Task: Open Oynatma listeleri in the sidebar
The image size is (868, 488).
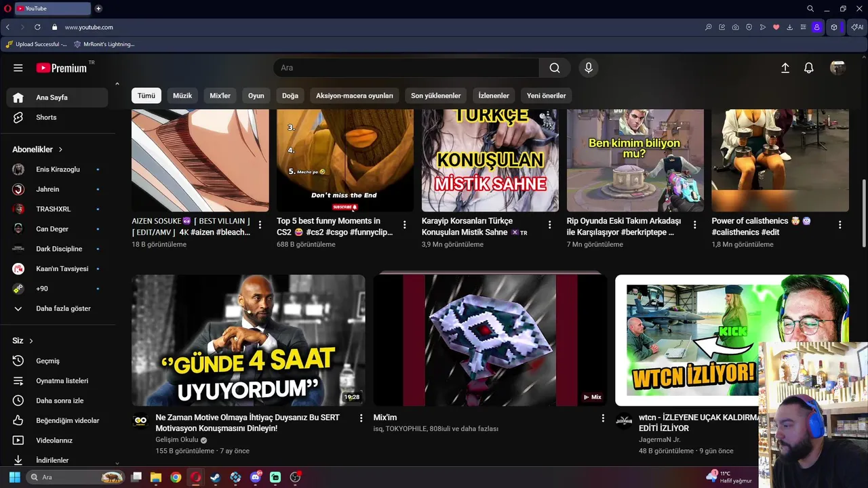Action: (x=57, y=381)
